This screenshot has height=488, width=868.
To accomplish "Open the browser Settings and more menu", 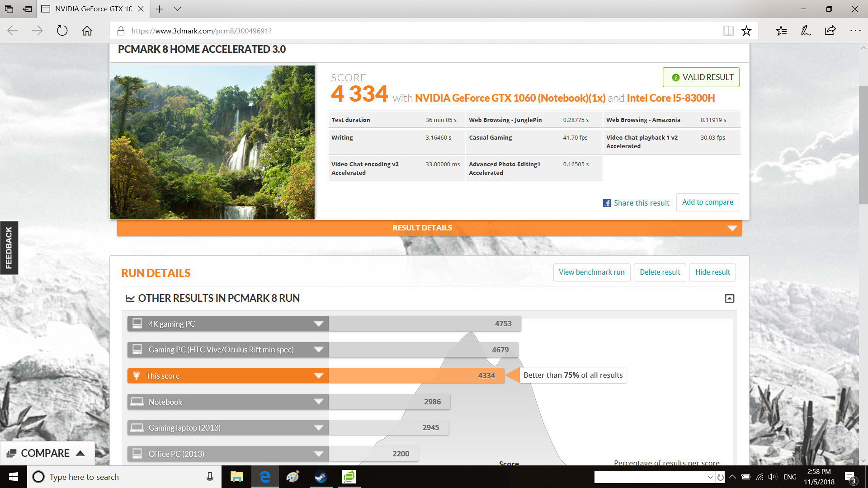I will (x=855, y=31).
